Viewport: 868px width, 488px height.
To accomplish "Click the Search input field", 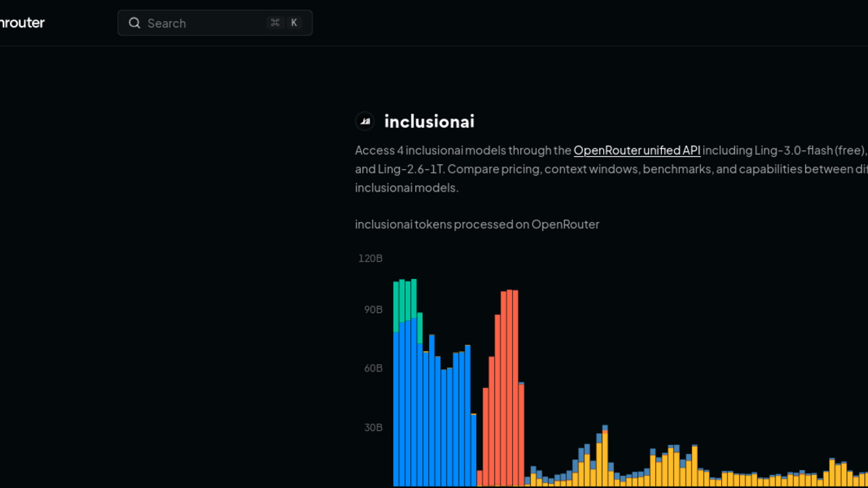I will click(215, 23).
